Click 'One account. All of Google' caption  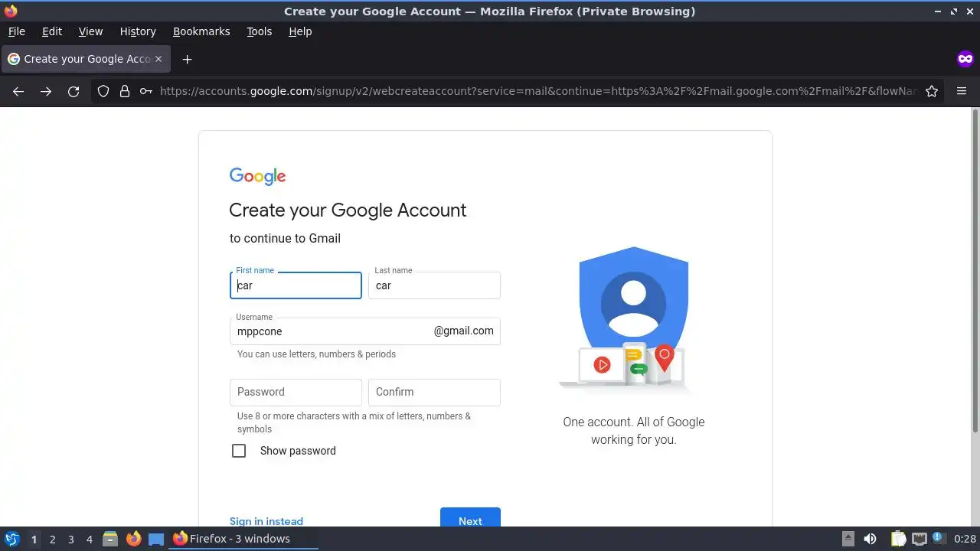pos(634,422)
